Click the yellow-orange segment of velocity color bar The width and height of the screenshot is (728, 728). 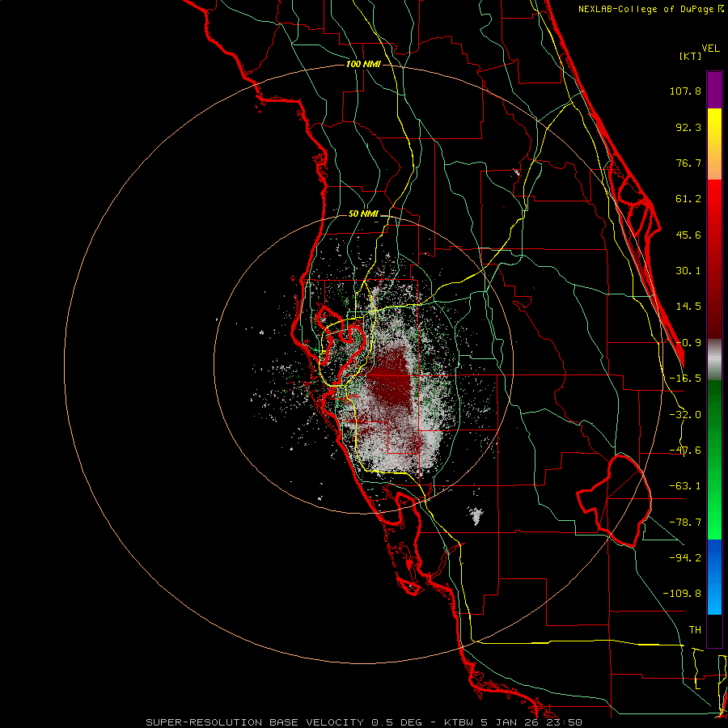pyautogui.click(x=714, y=144)
